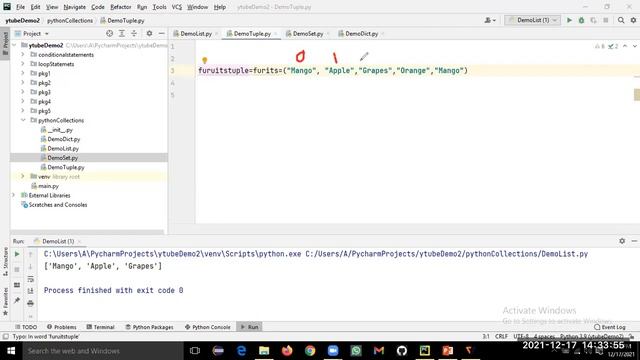Image resolution: width=640 pixels, height=360 pixels.
Task: Open GitHub Desktop from taskbar
Action: click(402, 351)
